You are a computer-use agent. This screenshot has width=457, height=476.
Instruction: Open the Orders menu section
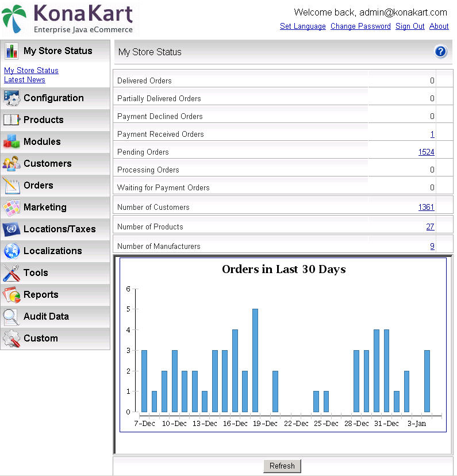[55, 186]
